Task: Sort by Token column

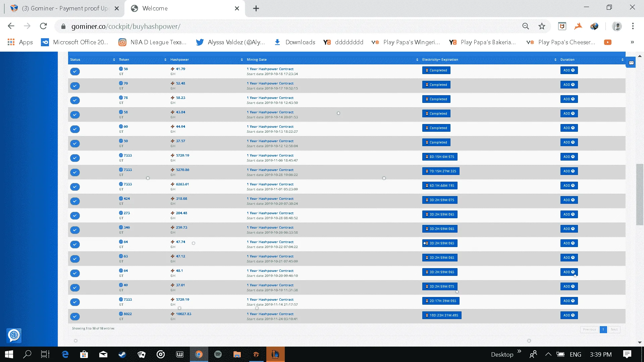Action: pyautogui.click(x=143, y=60)
